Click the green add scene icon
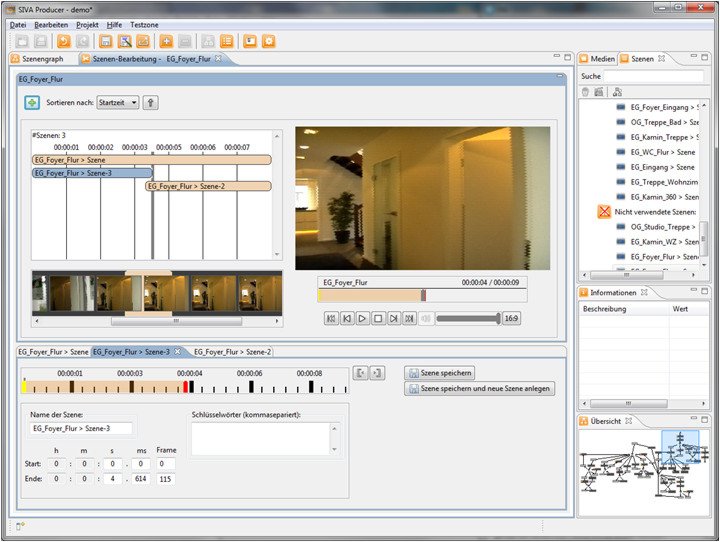Screen dimensions: 720x542 pos(31,102)
